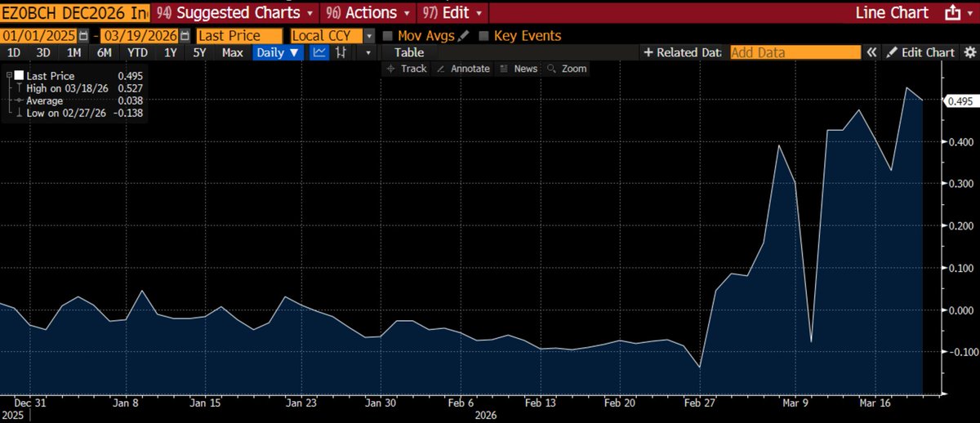Open the start date calendar picker

point(83,36)
